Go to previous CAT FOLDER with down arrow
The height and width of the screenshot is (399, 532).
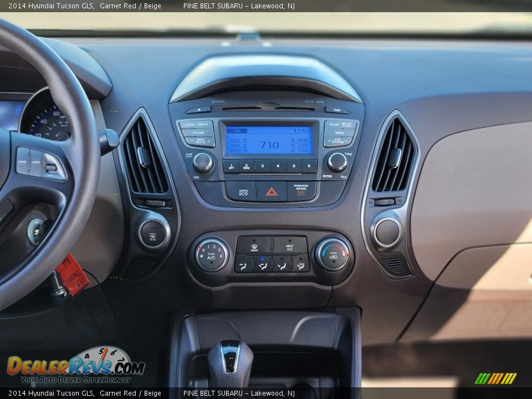(x=330, y=141)
